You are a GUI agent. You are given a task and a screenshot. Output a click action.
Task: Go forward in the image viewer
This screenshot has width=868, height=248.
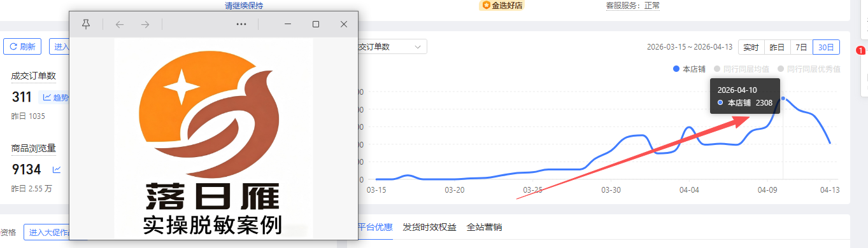(x=145, y=24)
